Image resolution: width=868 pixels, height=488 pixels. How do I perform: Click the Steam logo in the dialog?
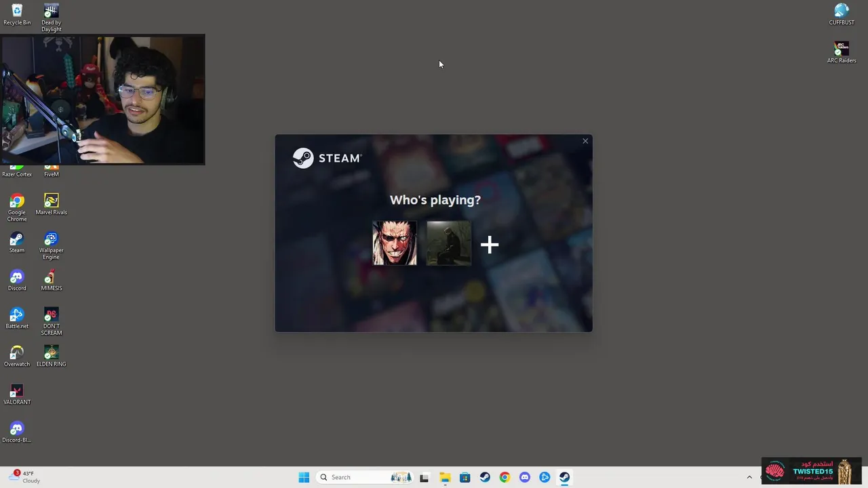point(327,158)
